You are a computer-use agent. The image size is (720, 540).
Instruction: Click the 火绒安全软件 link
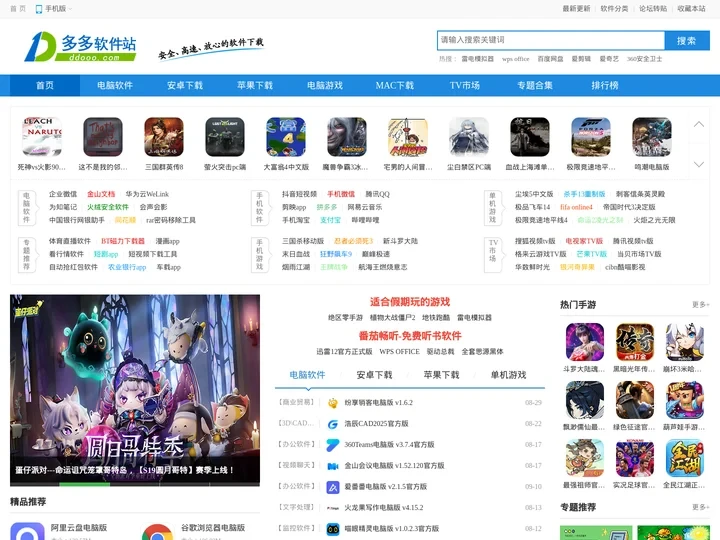tap(108, 207)
